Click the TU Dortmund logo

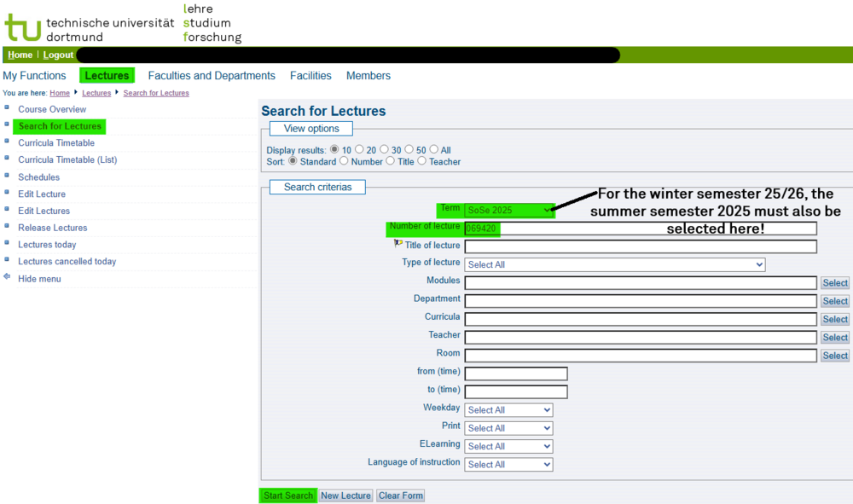23,27
